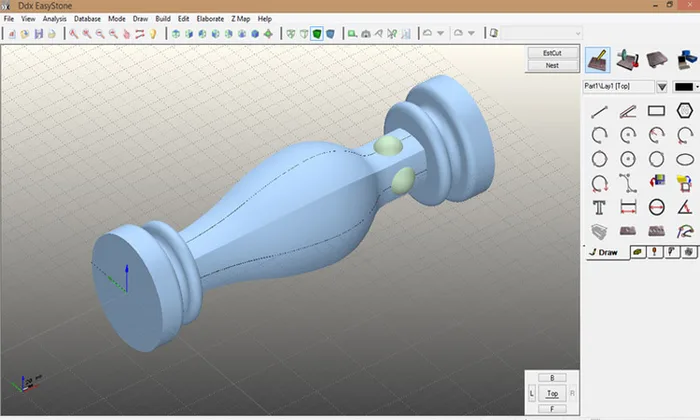Open the Mode menu

coord(117,19)
